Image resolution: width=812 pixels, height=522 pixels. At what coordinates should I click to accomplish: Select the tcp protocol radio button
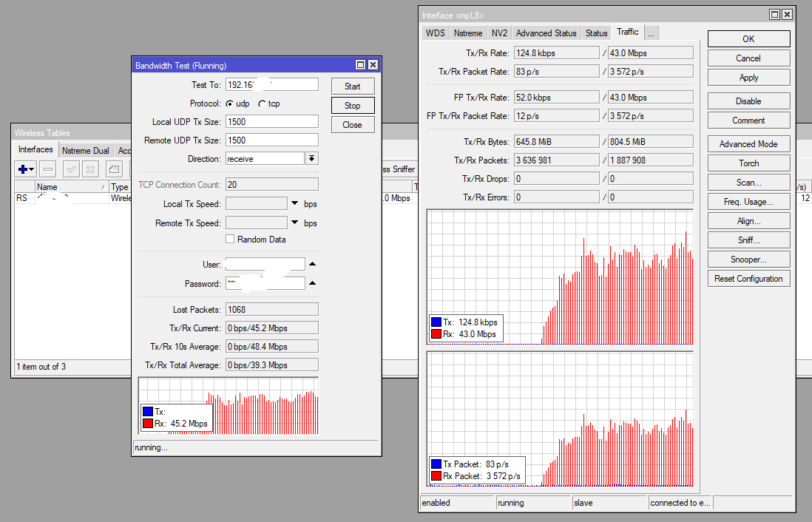[263, 104]
